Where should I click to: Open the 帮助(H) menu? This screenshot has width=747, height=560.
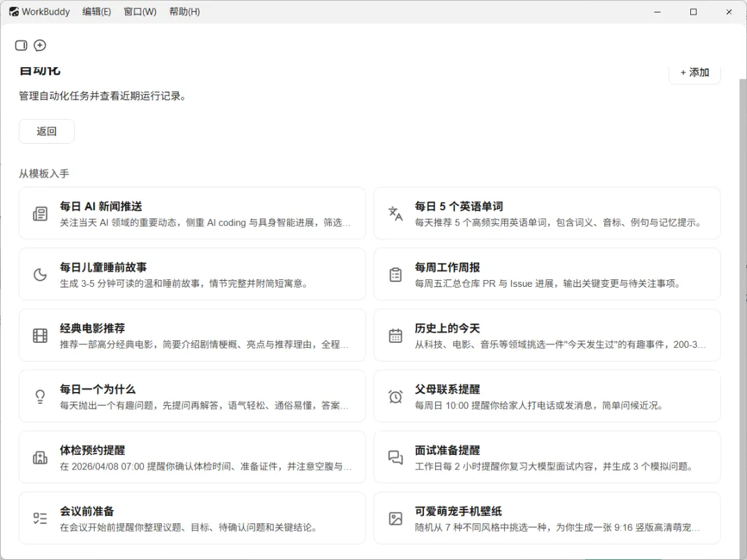coord(185,12)
